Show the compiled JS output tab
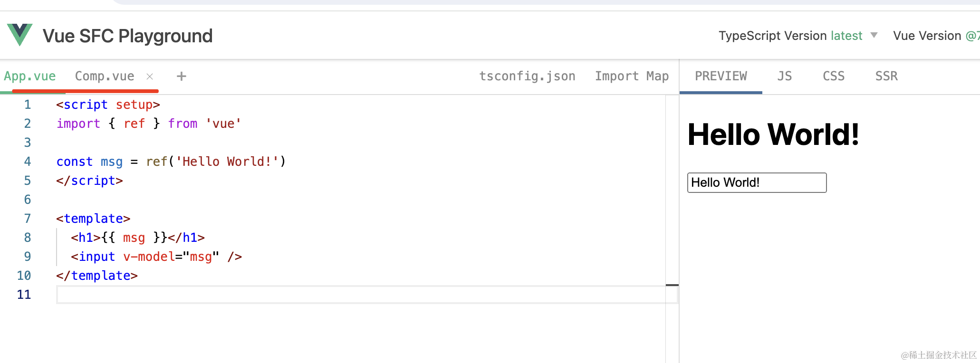This screenshot has width=980, height=363. point(785,76)
